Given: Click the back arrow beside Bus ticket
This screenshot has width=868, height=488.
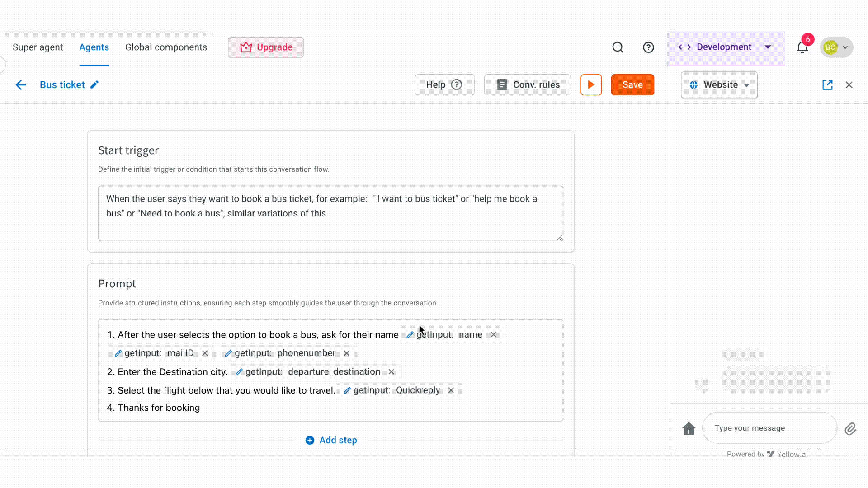Looking at the screenshot, I should 21,85.
